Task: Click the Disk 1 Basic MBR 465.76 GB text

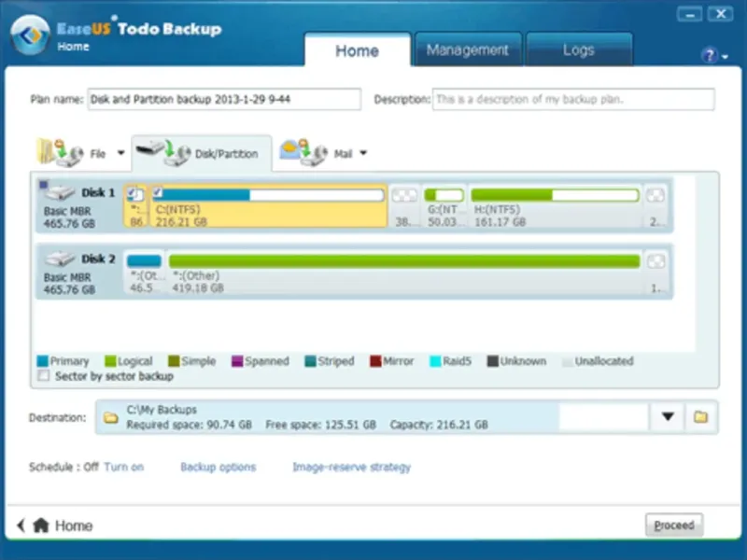Action: pos(69,217)
